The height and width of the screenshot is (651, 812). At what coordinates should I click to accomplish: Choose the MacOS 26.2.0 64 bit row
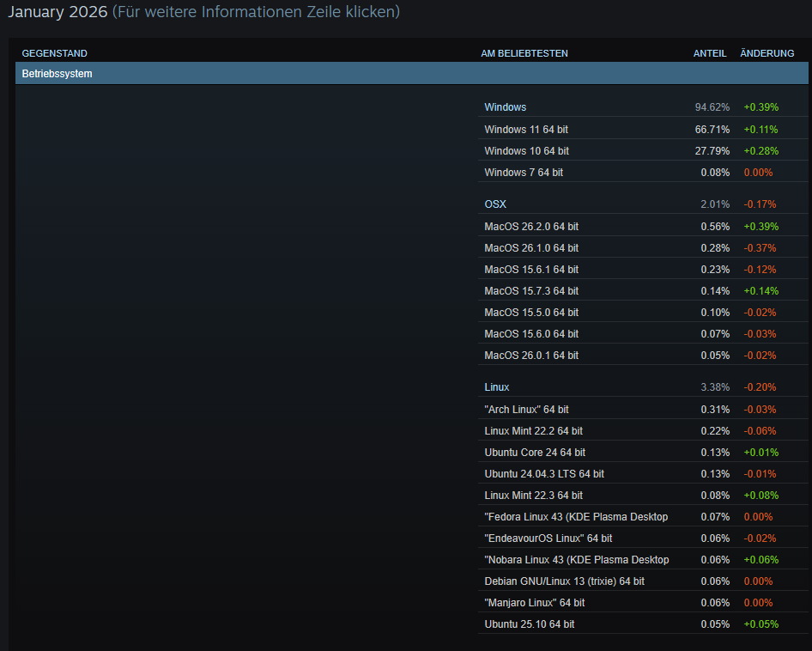click(643, 227)
